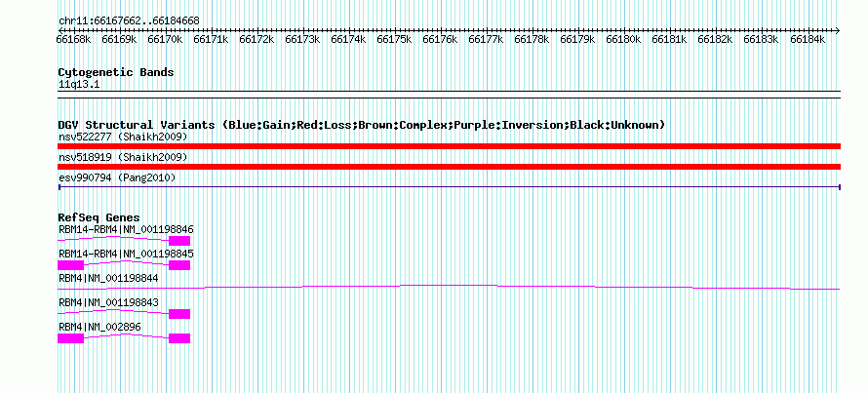
Task: Open the RBM4|NM_002896 transcript label
Action: coord(99,327)
